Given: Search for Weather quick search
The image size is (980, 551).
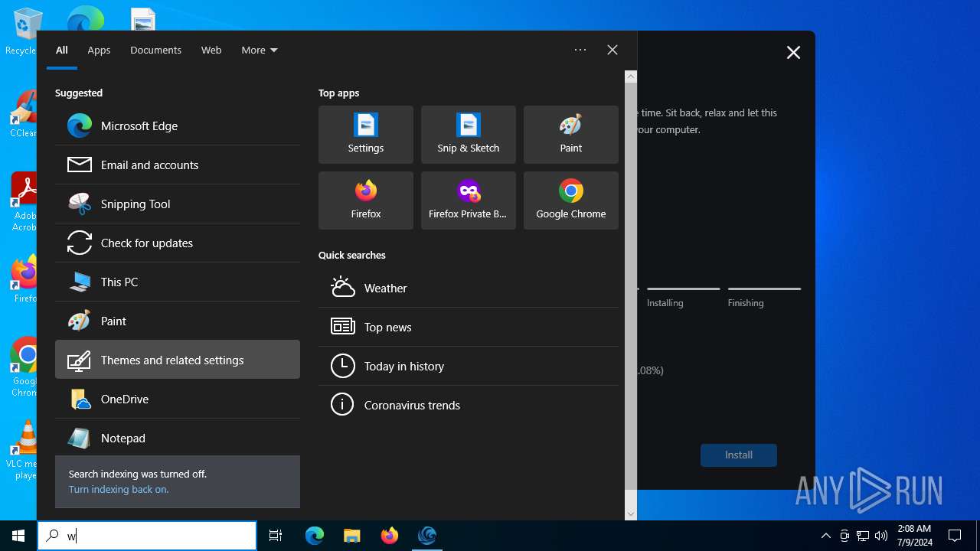Looking at the screenshot, I should pyautogui.click(x=469, y=288).
